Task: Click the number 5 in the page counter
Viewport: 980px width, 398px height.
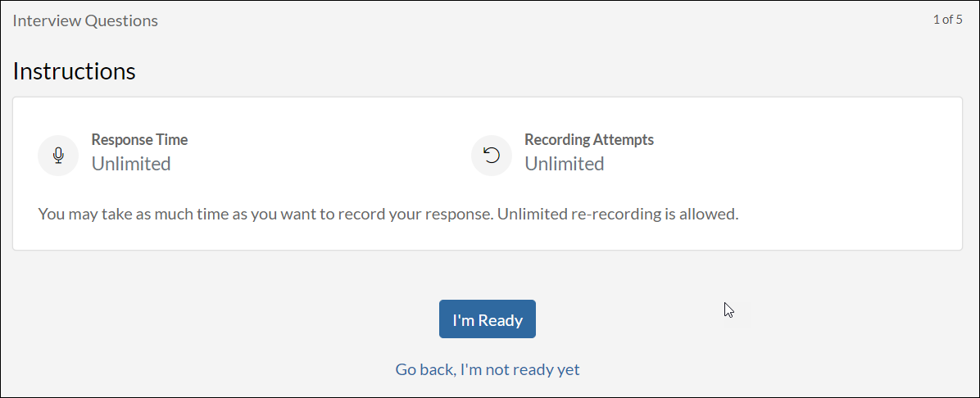Action: click(x=960, y=20)
